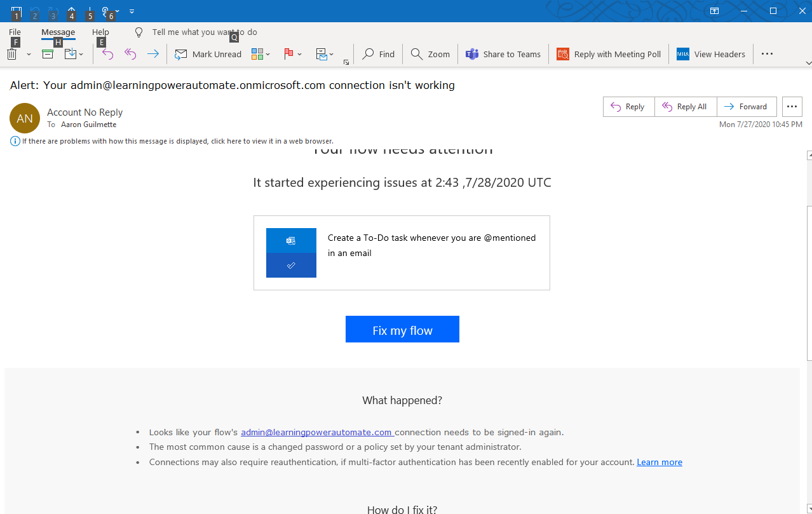
Task: Delete this email using the trash icon
Action: click(x=11, y=54)
